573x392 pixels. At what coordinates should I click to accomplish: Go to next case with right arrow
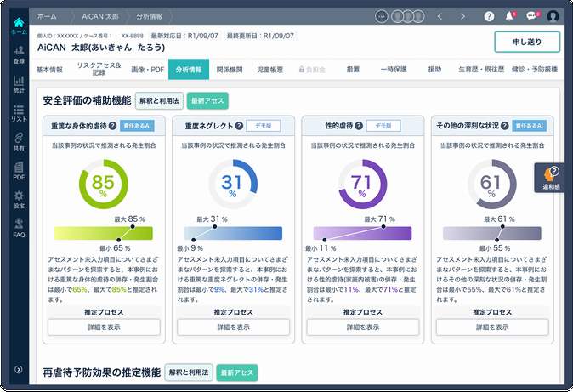point(462,16)
